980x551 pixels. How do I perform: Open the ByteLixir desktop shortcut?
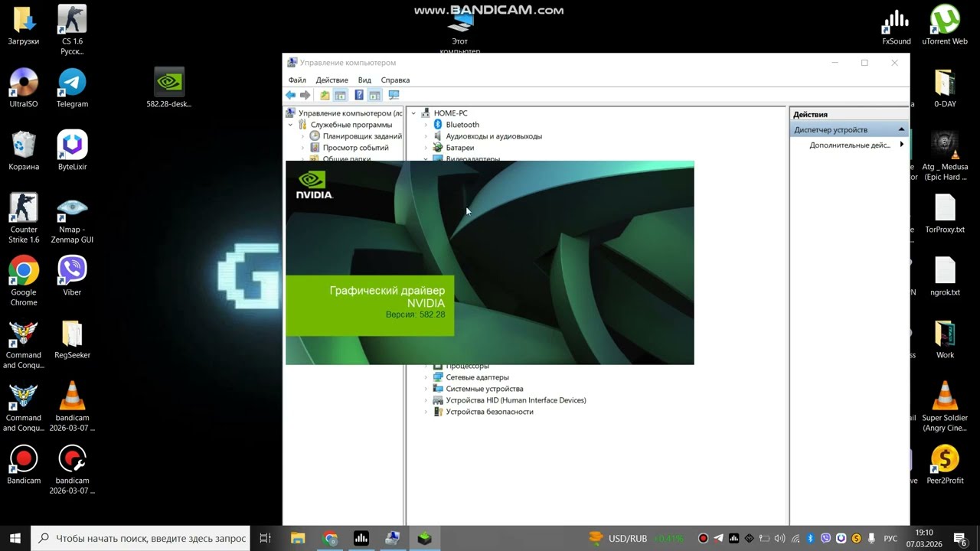point(72,151)
